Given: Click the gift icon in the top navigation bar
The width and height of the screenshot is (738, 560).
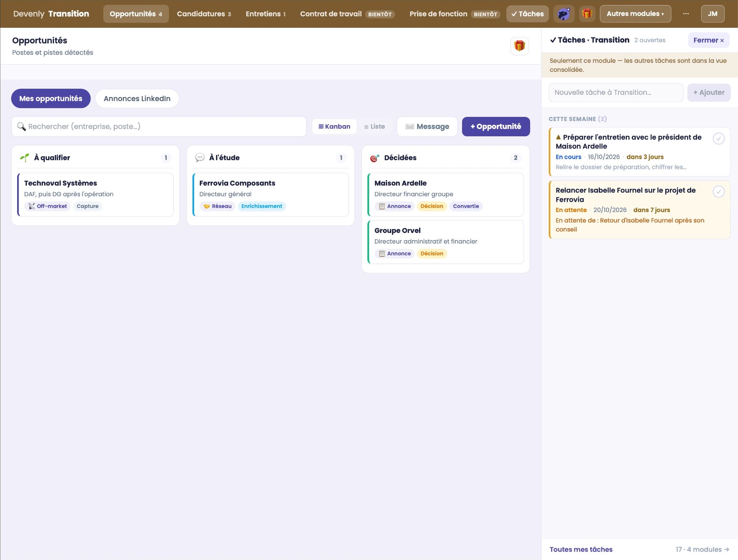Looking at the screenshot, I should coord(587,14).
